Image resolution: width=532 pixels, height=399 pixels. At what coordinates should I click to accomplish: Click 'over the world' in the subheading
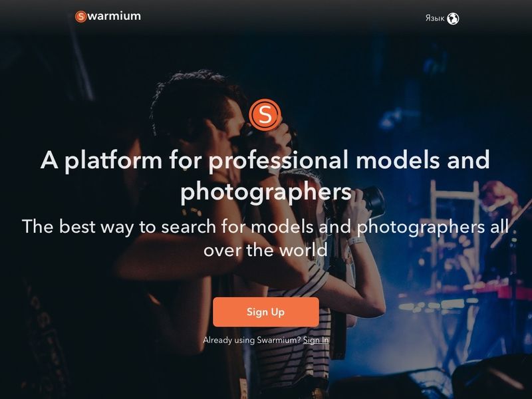click(265, 251)
